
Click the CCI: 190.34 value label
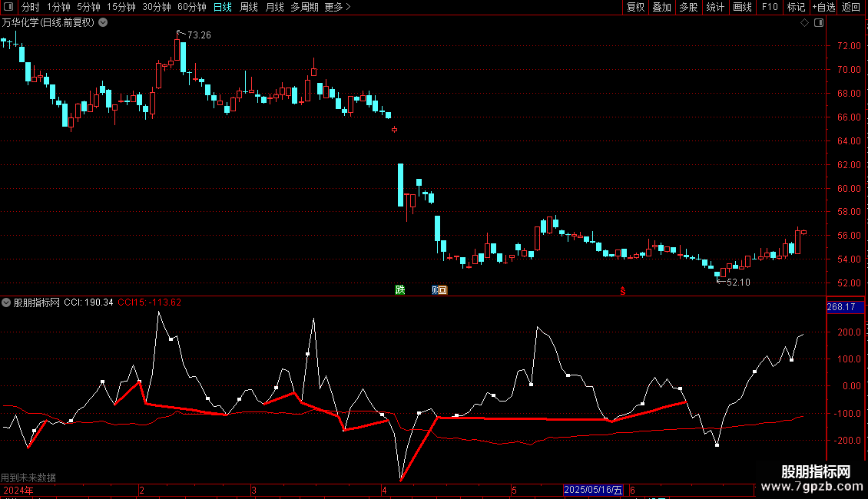point(88,302)
